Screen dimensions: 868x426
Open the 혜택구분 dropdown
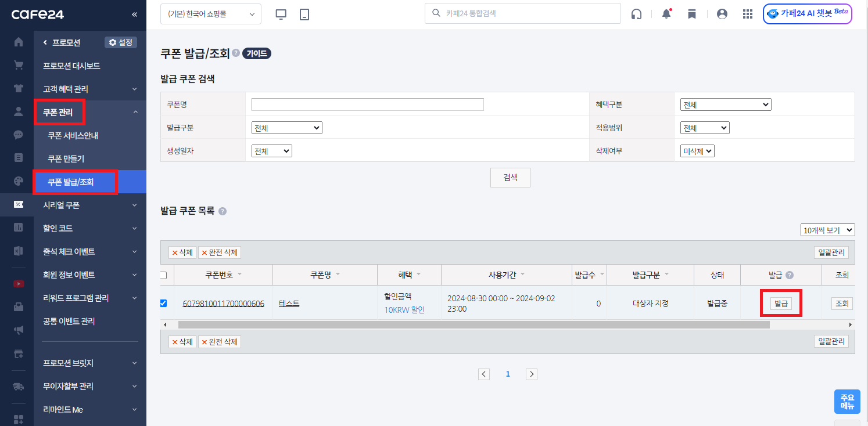coord(726,104)
